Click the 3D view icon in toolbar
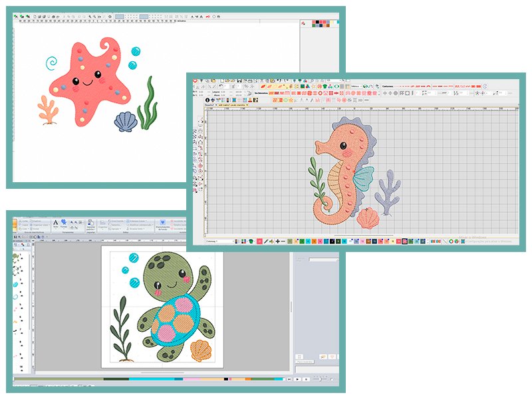Screen dimensions: 532x399 point(360,100)
